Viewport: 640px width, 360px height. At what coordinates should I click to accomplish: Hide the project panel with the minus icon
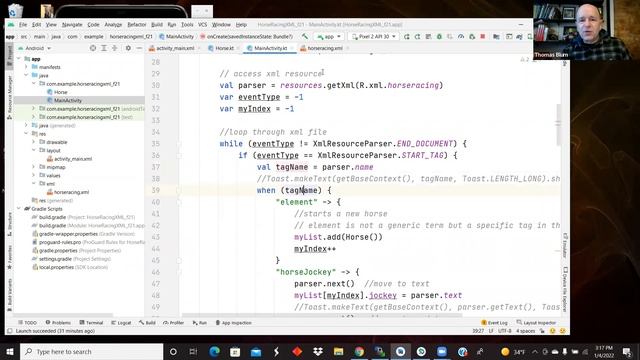139,48
